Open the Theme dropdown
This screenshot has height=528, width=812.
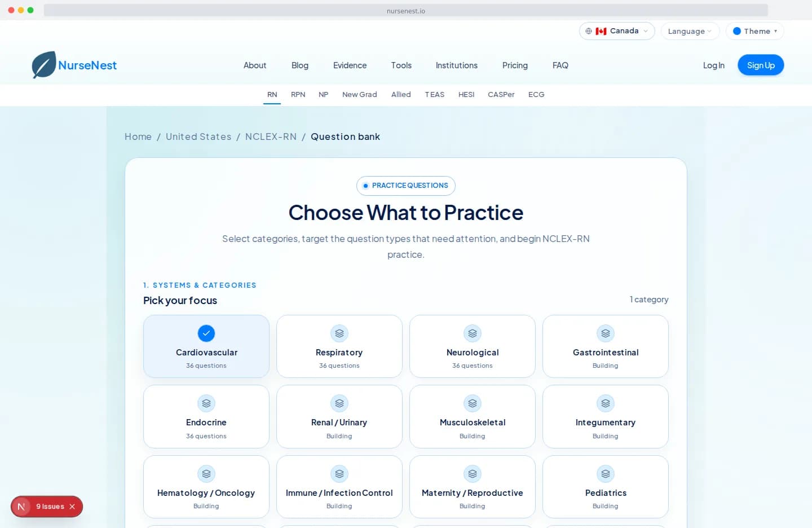pyautogui.click(x=755, y=31)
